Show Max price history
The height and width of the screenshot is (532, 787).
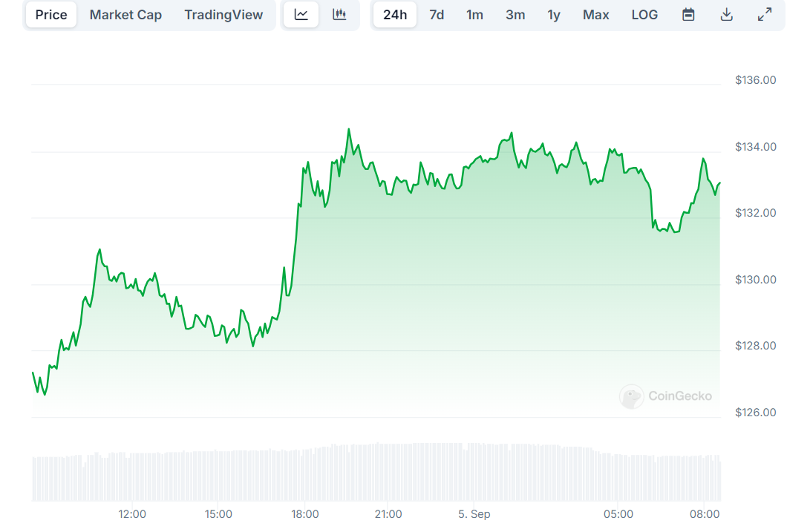coord(596,15)
